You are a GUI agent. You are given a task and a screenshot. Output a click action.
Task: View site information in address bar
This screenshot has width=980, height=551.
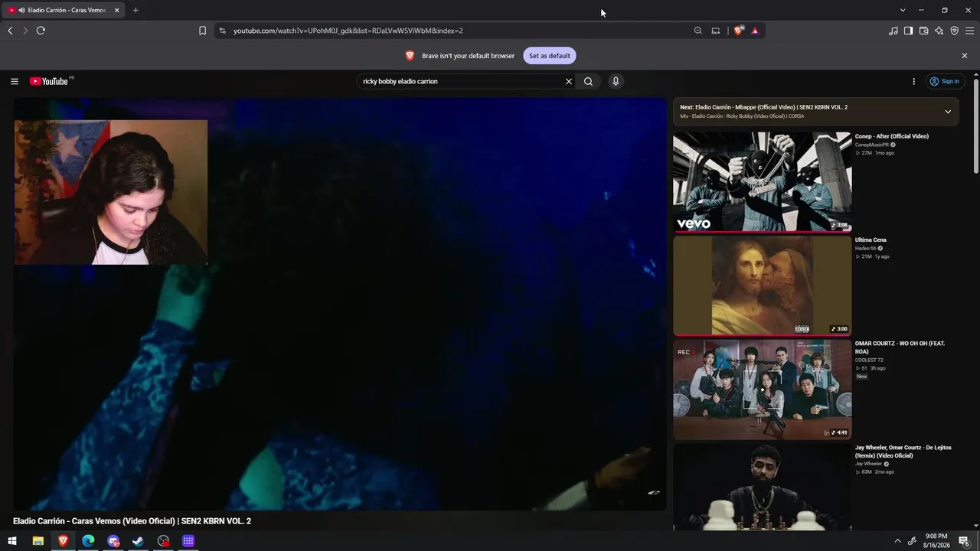[x=222, y=31]
